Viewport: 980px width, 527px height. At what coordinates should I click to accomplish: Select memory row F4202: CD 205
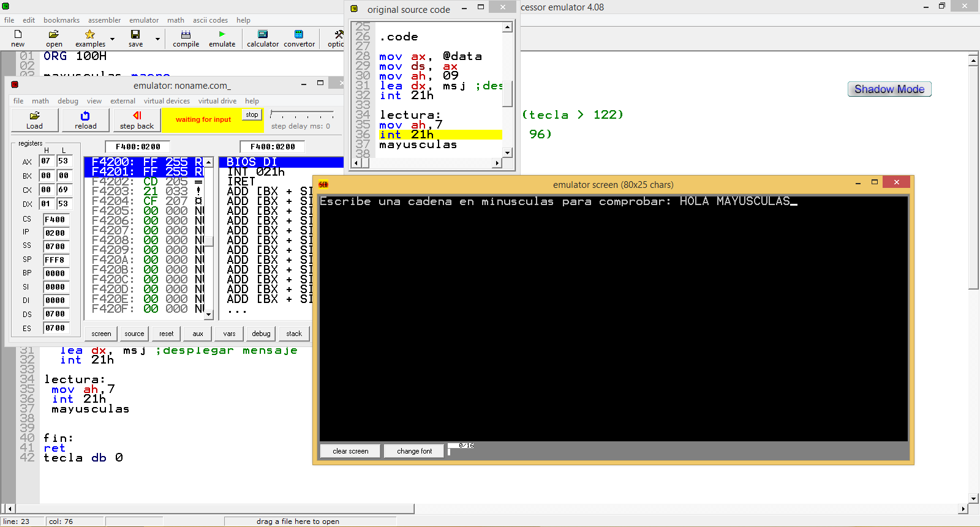point(145,182)
